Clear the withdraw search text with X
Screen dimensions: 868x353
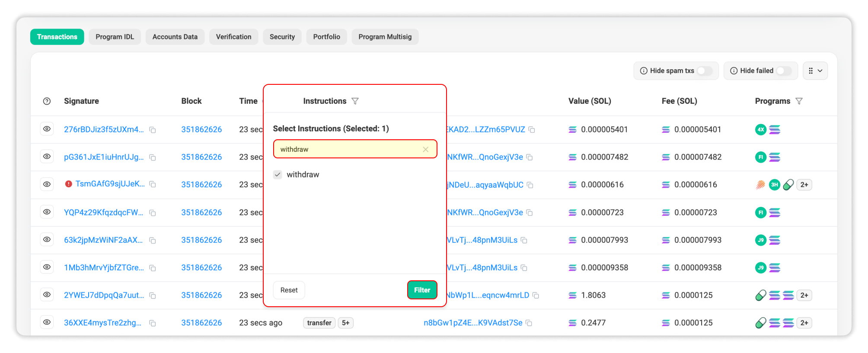click(425, 149)
